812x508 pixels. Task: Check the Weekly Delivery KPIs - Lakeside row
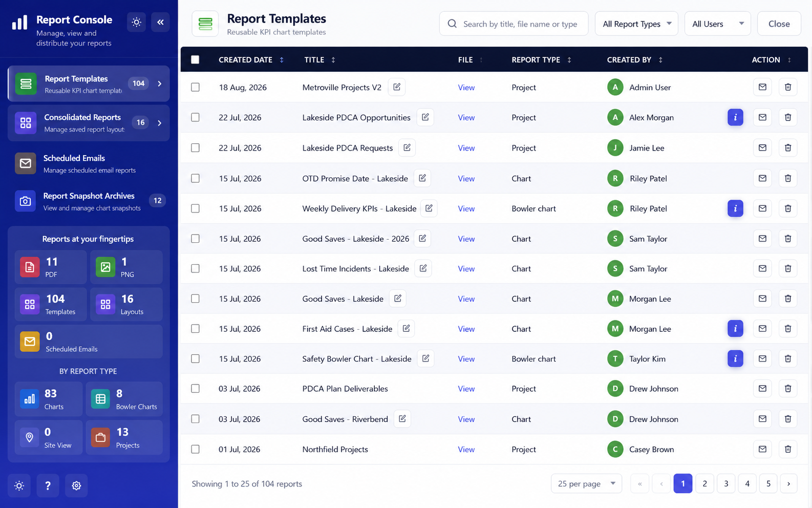(195, 208)
